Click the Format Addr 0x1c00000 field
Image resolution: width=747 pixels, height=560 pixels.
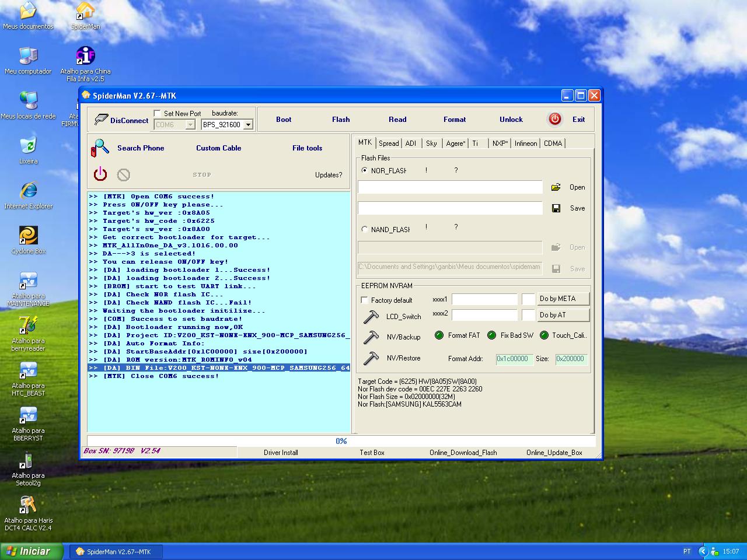click(x=514, y=359)
